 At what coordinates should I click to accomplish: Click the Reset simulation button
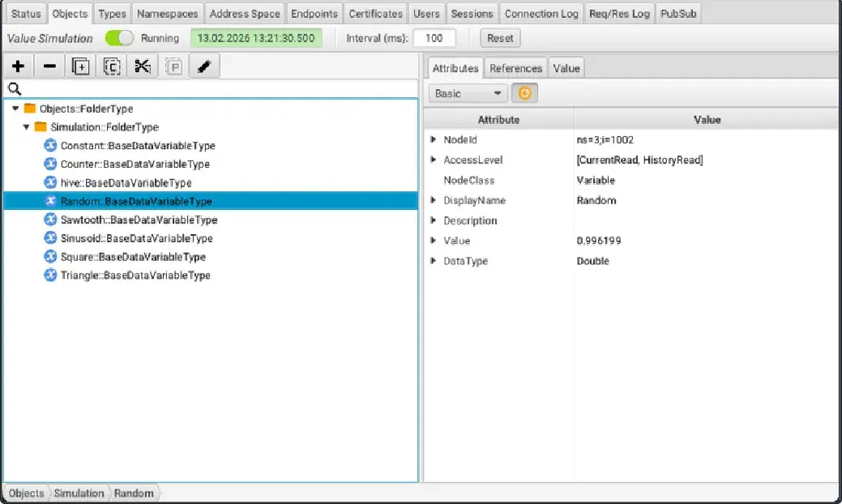(x=500, y=38)
